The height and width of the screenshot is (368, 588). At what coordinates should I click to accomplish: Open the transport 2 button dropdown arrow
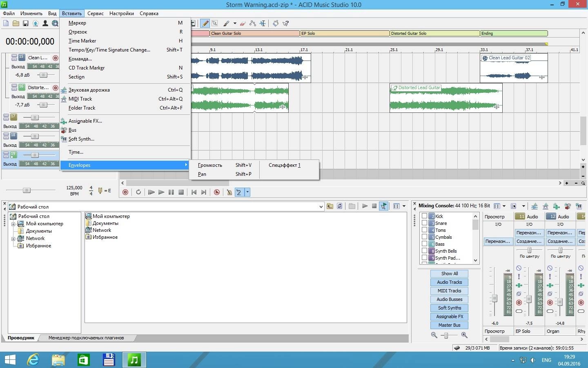[247, 192]
